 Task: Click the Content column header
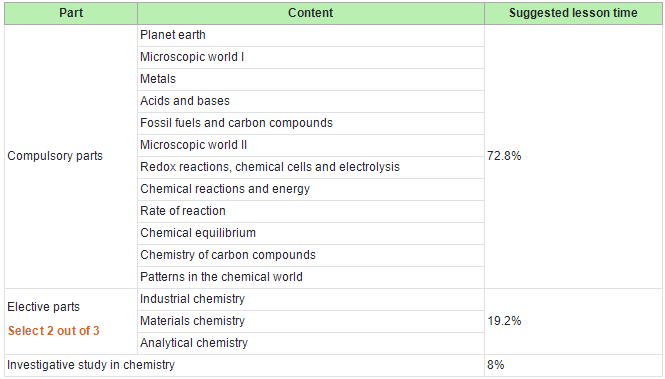point(310,13)
